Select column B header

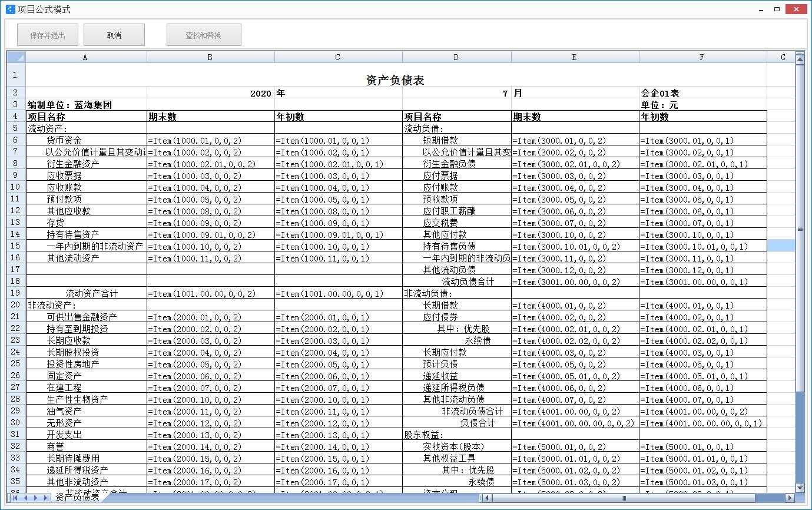click(210, 57)
